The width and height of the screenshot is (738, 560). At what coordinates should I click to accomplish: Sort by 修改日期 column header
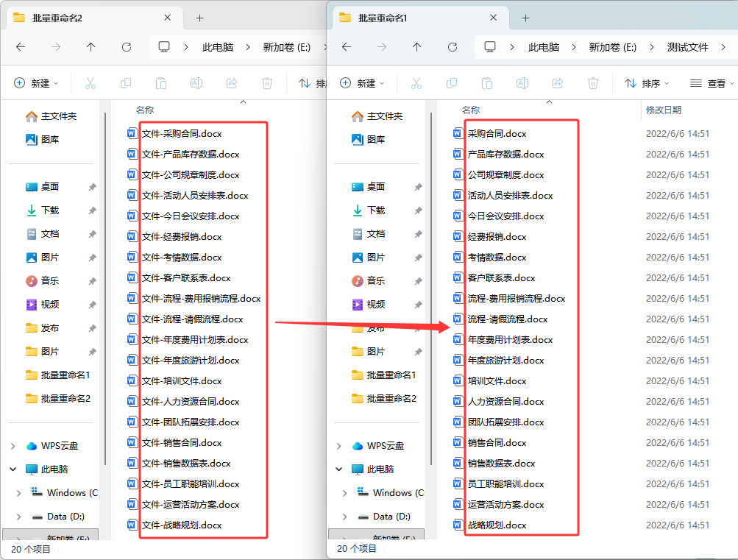[664, 110]
